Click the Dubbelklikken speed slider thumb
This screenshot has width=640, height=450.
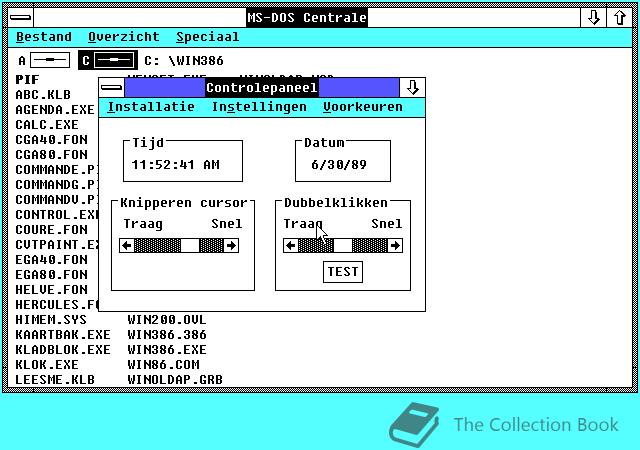click(x=342, y=245)
